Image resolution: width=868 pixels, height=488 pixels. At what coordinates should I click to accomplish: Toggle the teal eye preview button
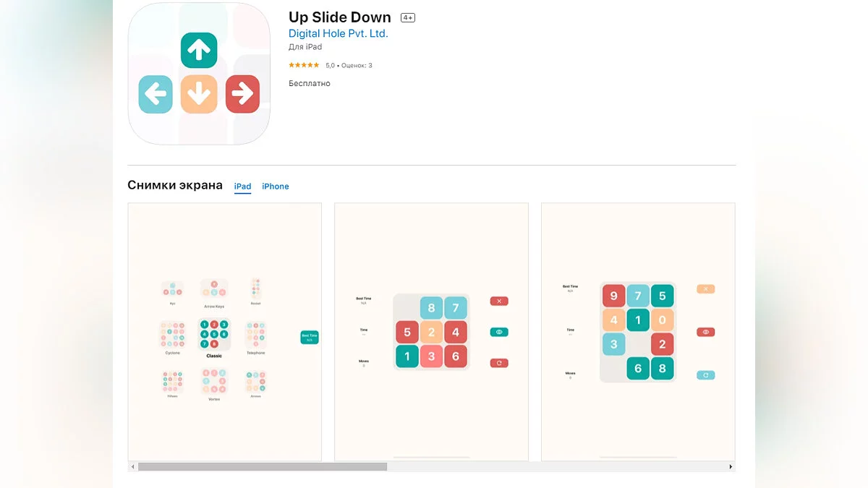pyautogui.click(x=499, y=332)
